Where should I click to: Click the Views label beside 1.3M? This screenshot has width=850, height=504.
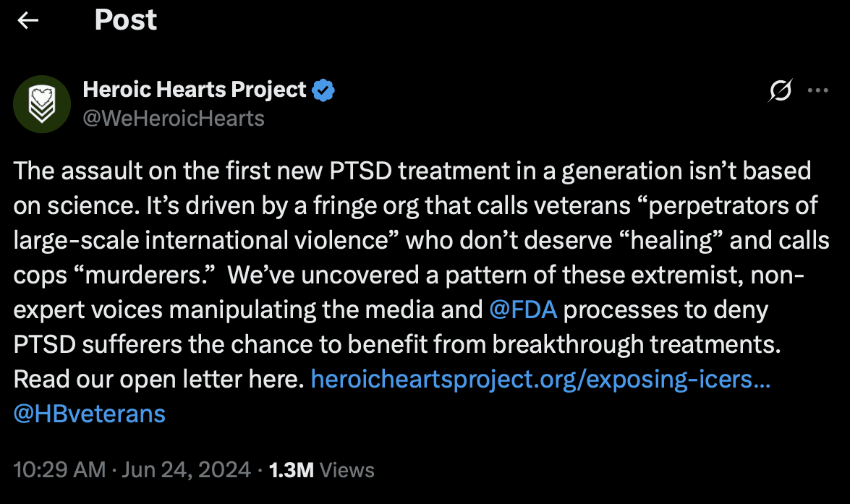[347, 470]
